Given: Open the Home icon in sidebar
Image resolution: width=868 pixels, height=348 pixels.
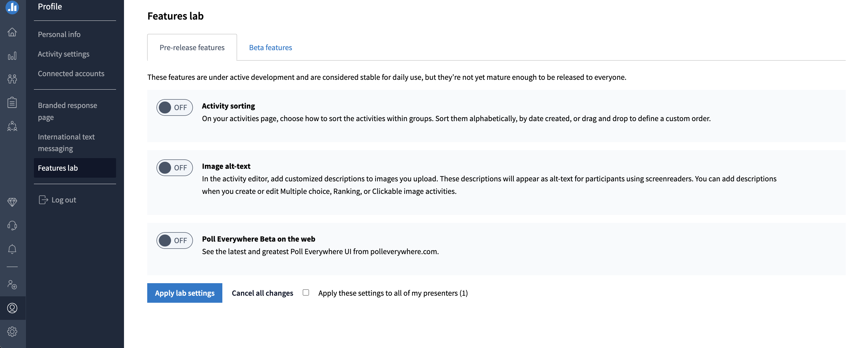Looking at the screenshot, I should [12, 32].
